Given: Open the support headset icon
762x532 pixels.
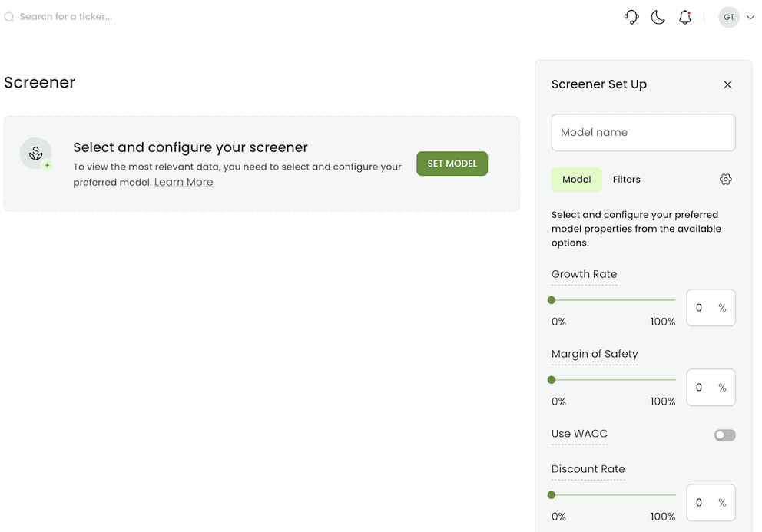Looking at the screenshot, I should pyautogui.click(x=631, y=17).
